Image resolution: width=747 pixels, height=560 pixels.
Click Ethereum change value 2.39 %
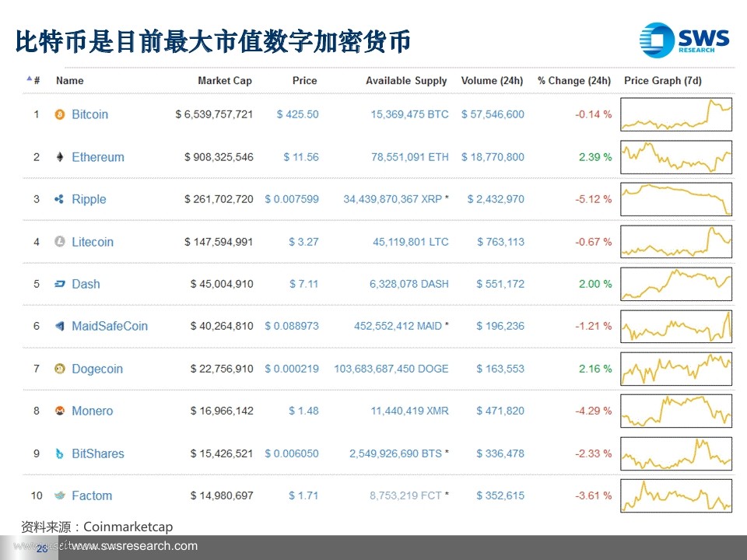(595, 157)
